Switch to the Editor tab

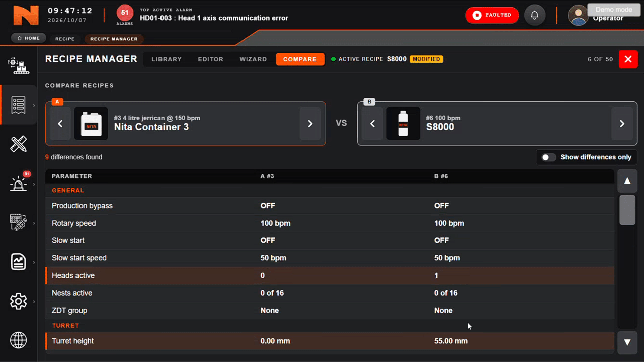(x=210, y=59)
